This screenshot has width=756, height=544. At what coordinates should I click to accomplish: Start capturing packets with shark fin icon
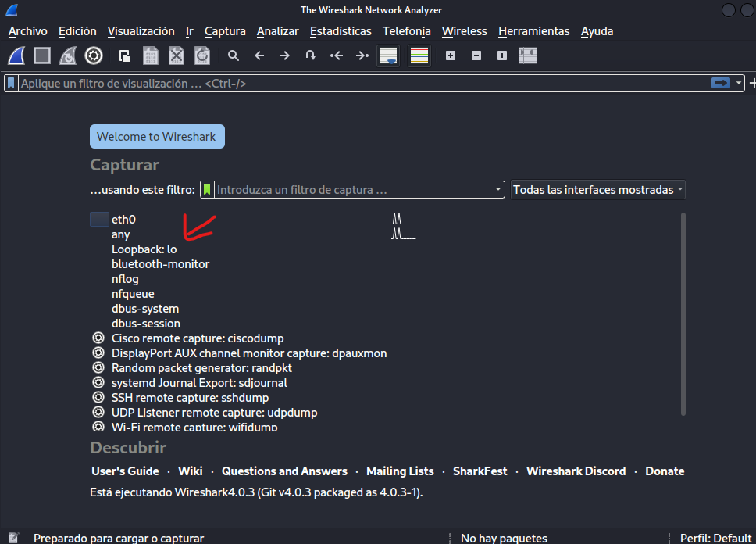16,55
